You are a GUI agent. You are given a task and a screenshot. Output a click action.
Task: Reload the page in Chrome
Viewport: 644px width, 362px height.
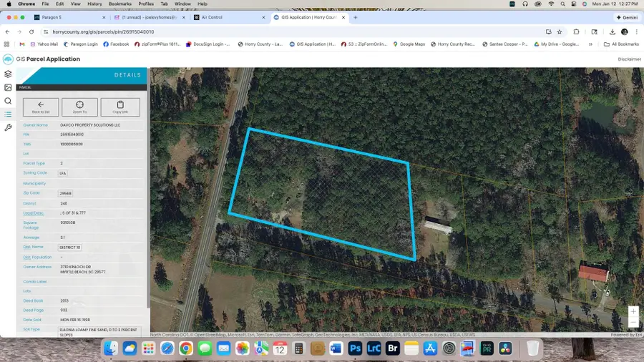(31, 31)
